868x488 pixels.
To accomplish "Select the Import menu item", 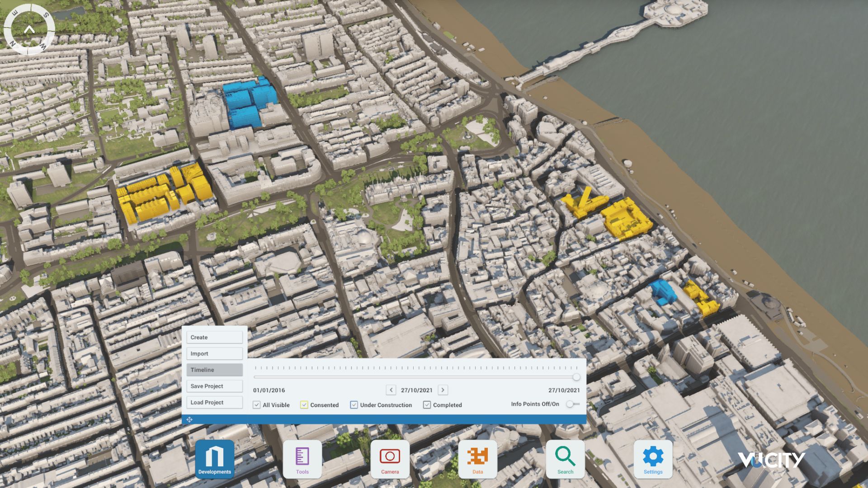I will (x=214, y=353).
